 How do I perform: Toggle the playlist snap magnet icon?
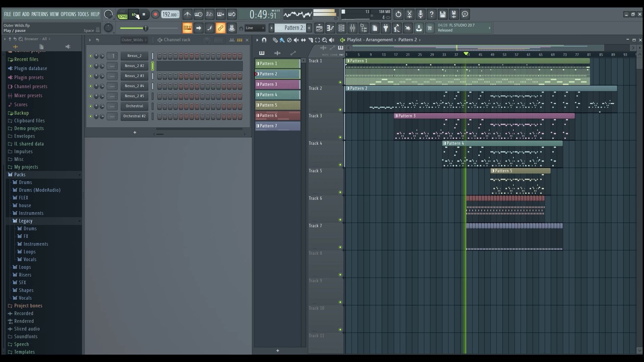264,40
